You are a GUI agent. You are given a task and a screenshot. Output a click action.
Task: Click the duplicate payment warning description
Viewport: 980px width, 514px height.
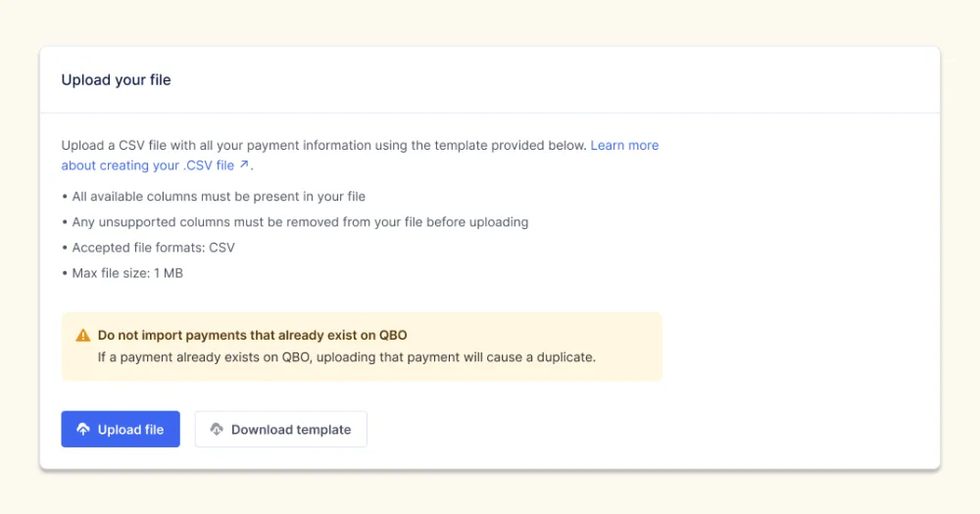(x=346, y=357)
